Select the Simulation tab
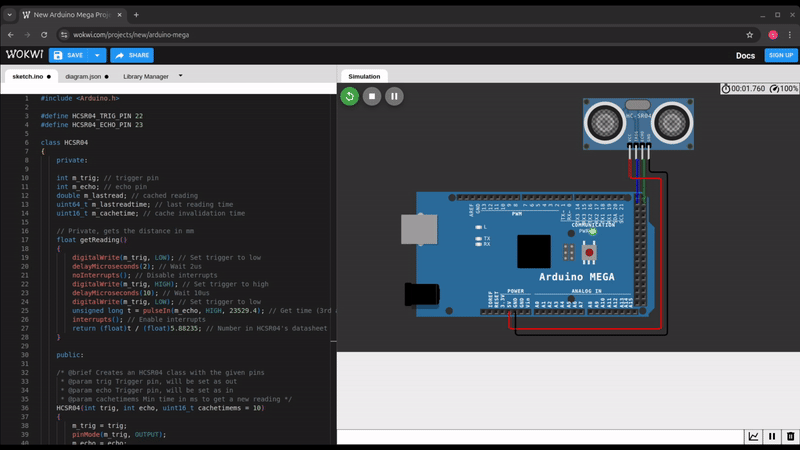The height and width of the screenshot is (450, 800). pyautogui.click(x=364, y=77)
